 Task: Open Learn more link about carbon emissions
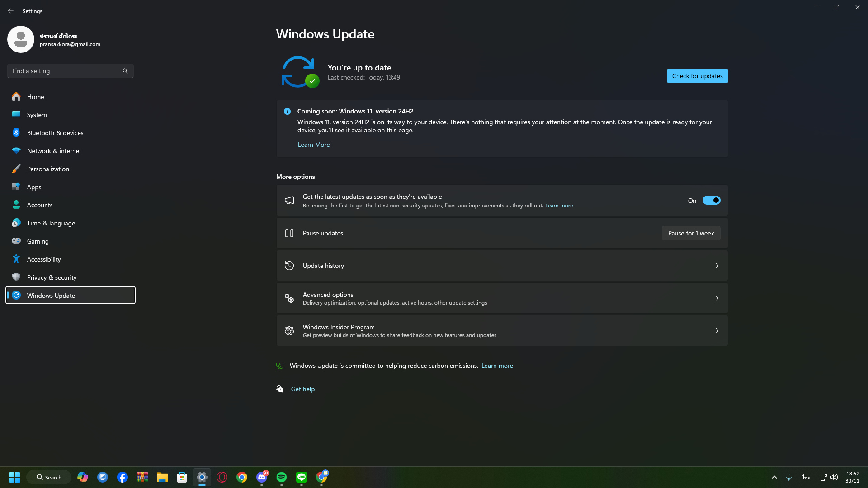click(497, 366)
